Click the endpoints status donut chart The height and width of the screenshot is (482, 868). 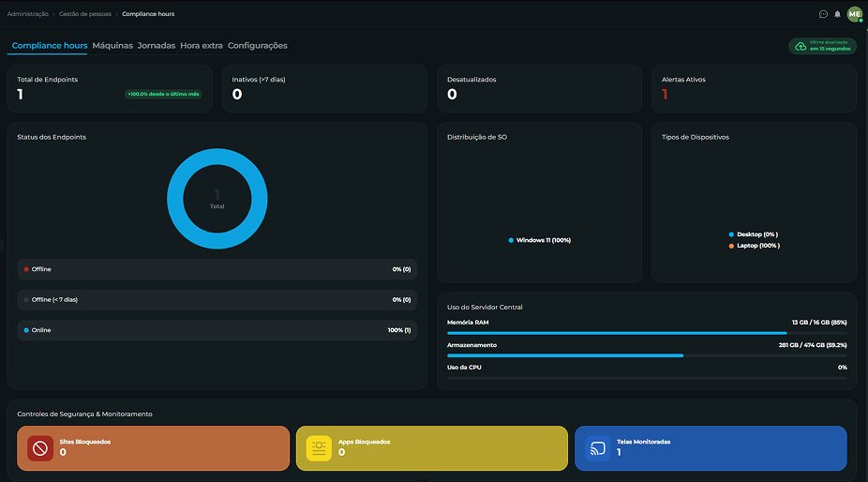tap(217, 199)
